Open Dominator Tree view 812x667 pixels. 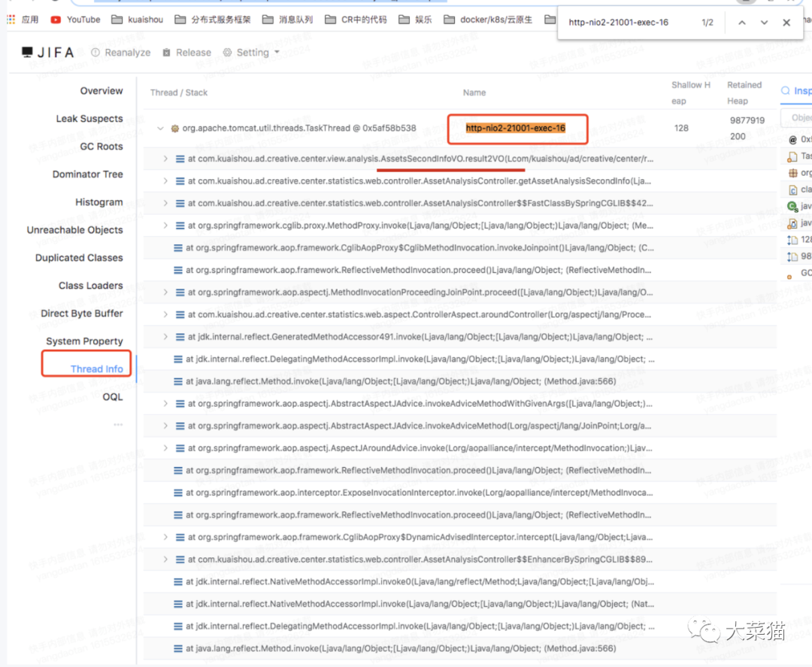coord(87,174)
